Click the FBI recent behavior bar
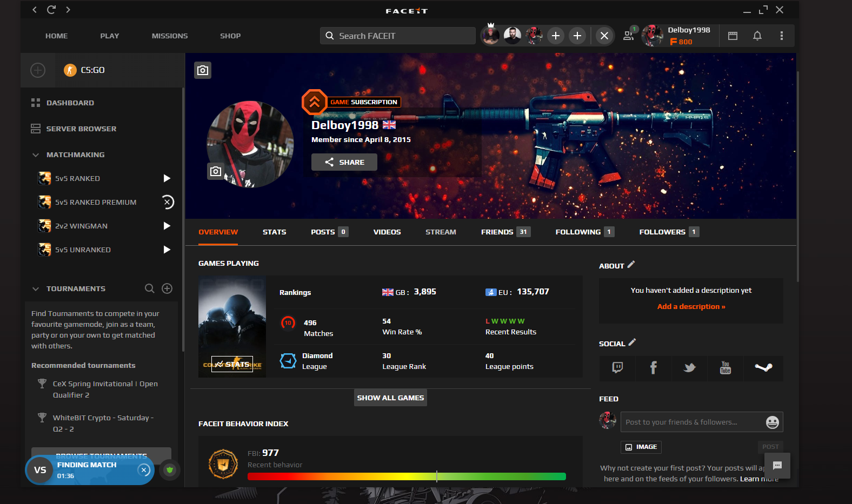This screenshot has width=852, height=504. [x=407, y=476]
